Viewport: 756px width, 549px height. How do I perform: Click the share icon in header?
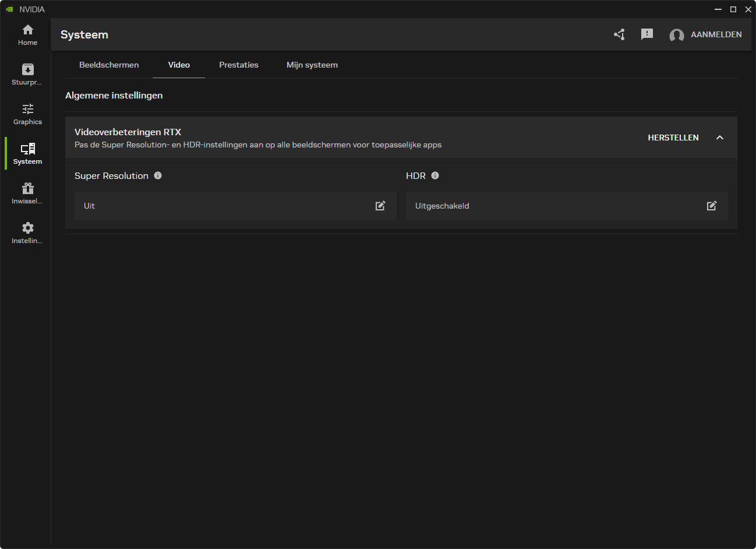pyautogui.click(x=619, y=34)
